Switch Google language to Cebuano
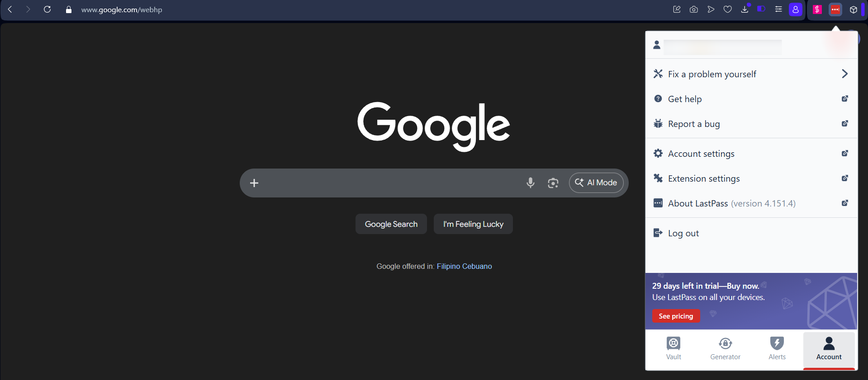 (477, 267)
